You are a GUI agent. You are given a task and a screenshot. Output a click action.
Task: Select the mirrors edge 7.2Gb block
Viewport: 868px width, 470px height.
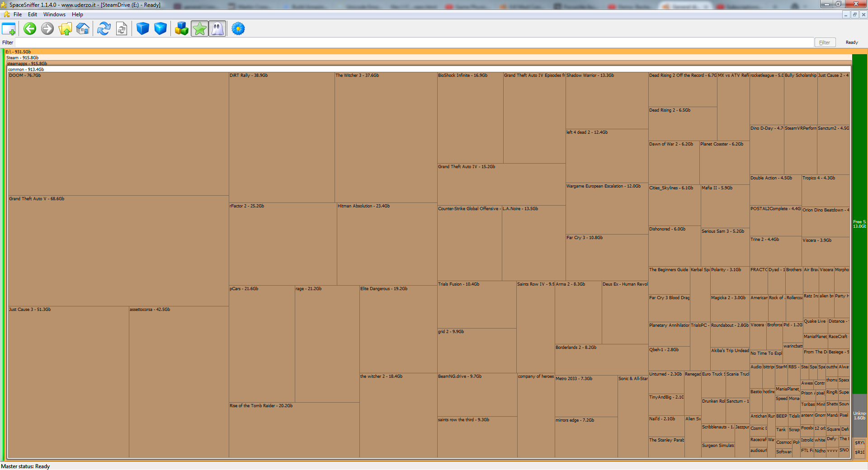point(586,437)
